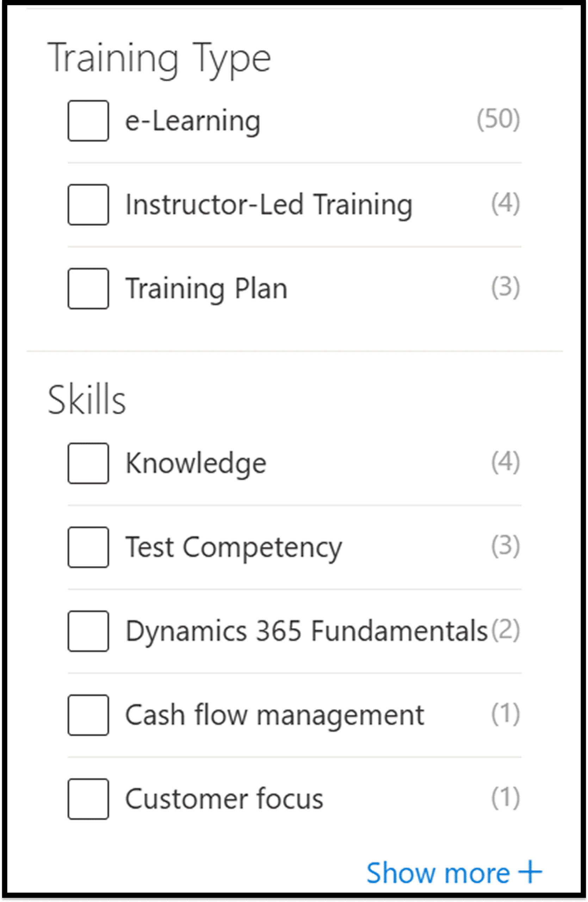Click the Skills section heading
The height and width of the screenshot is (902, 588).
87,400
